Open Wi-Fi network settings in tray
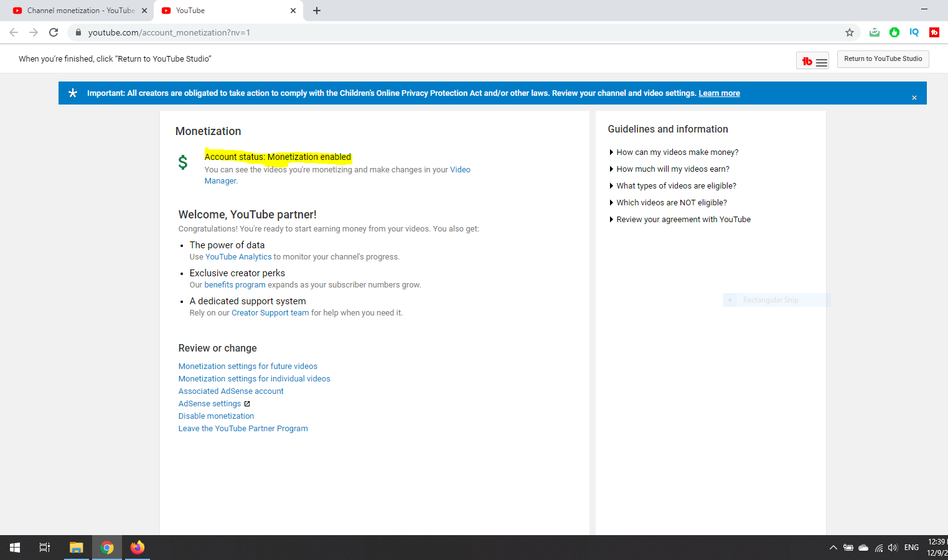Image resolution: width=948 pixels, height=560 pixels. (879, 548)
